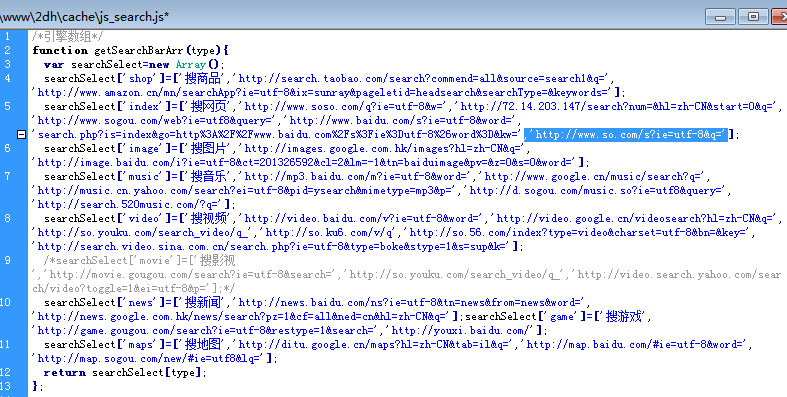Click the video.google.cn/videosearch URL string
787x397 pixels.
coord(635,218)
